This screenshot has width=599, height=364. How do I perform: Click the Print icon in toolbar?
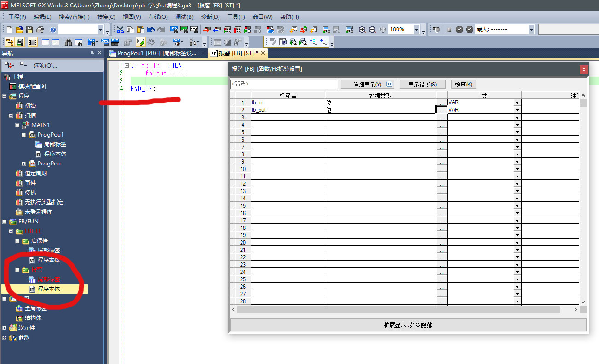(x=40, y=30)
